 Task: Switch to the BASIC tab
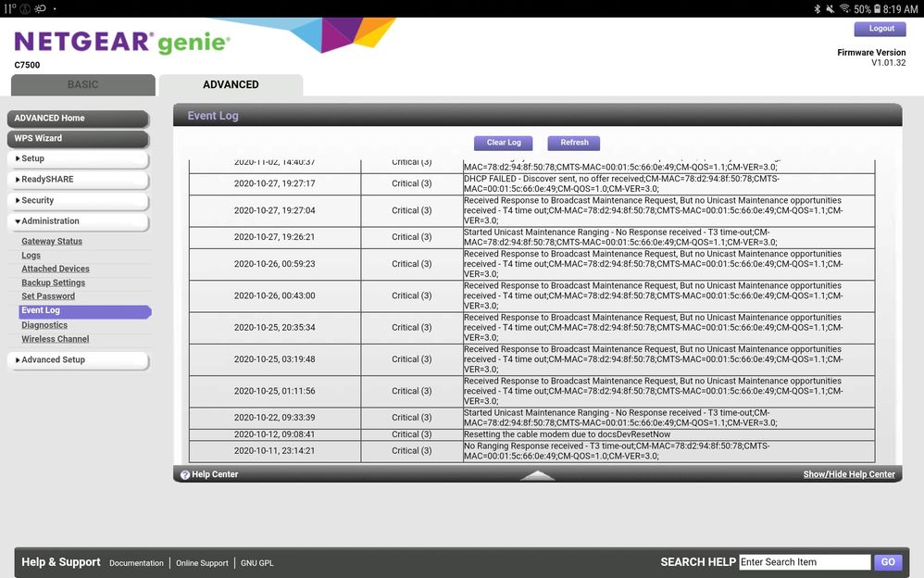point(82,84)
